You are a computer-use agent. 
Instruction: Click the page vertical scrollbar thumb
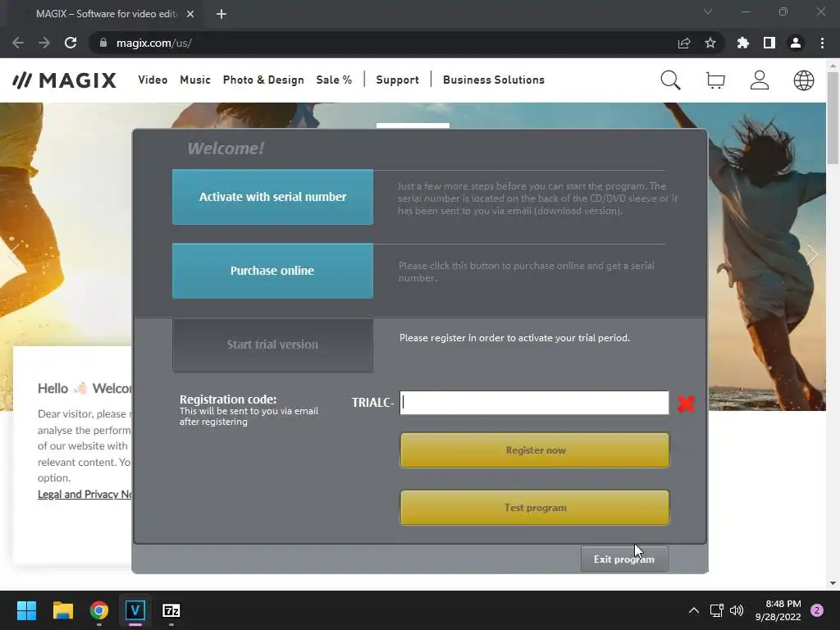click(x=833, y=118)
